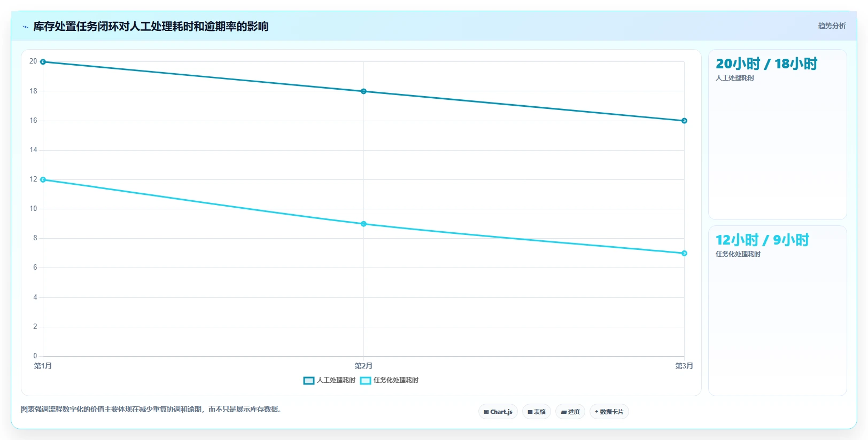Click the 第3月 x-axis label

click(684, 366)
